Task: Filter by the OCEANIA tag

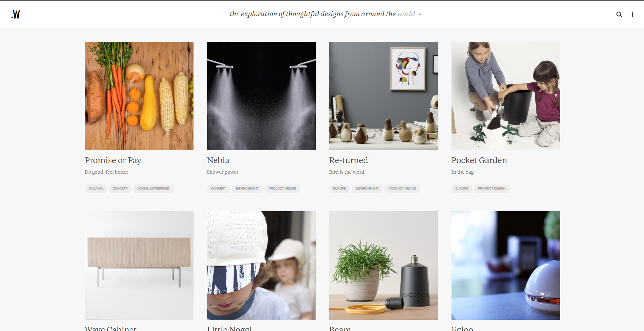Action: [96, 189]
